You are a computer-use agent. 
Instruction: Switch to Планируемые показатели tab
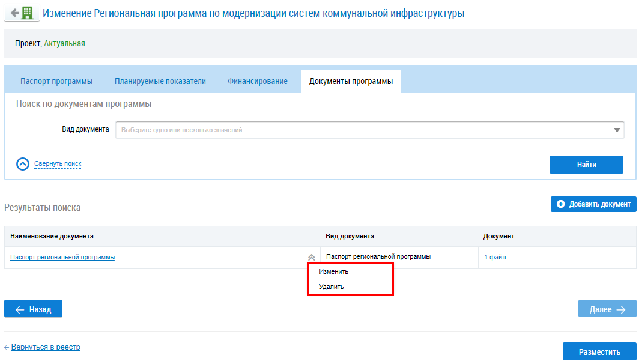[x=160, y=82]
